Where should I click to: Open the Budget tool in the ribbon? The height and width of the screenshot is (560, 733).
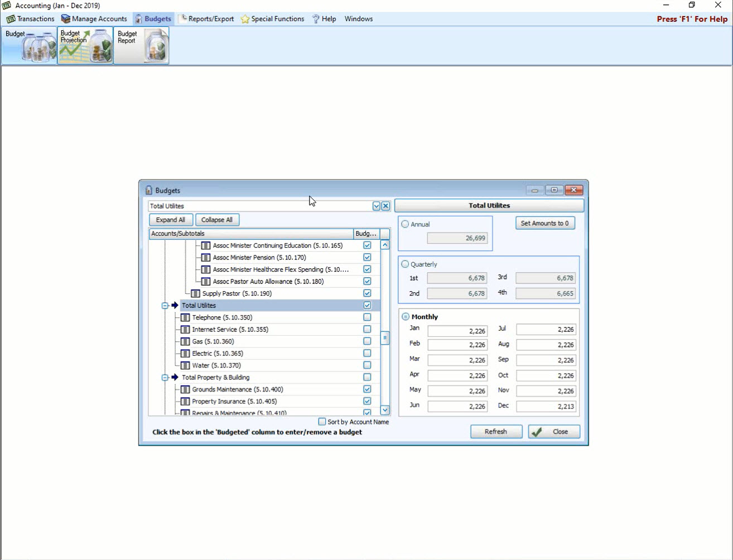29,45
